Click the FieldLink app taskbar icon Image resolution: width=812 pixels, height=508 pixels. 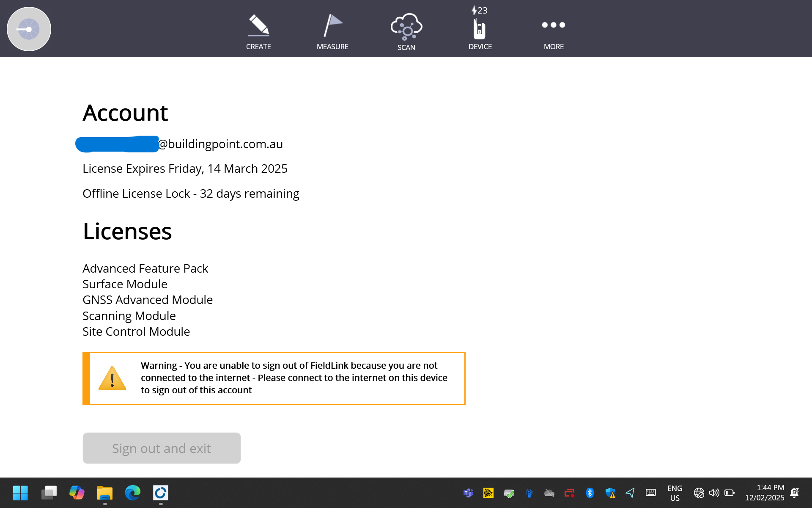(x=160, y=493)
